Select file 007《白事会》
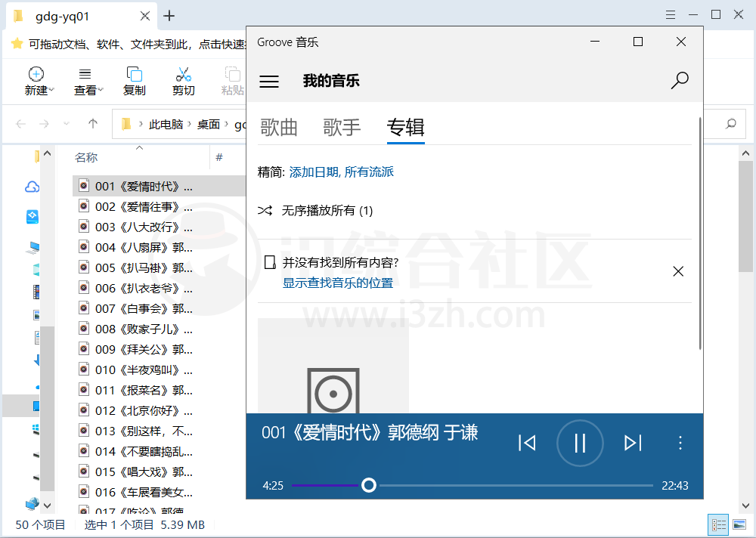This screenshot has width=756, height=538. click(x=144, y=308)
